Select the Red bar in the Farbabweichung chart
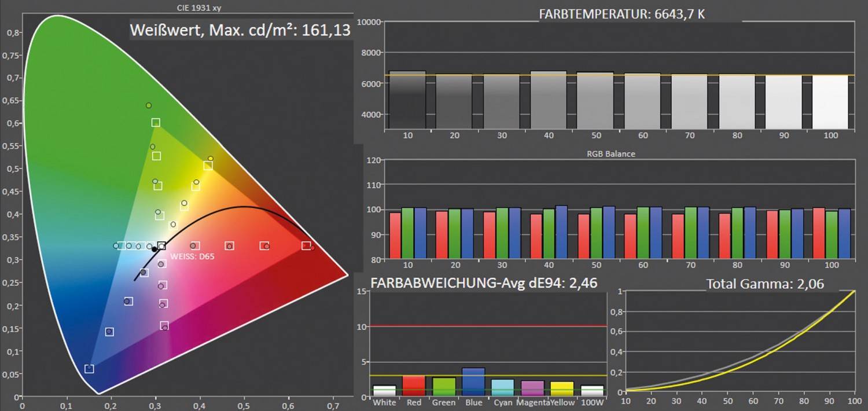 [413, 386]
